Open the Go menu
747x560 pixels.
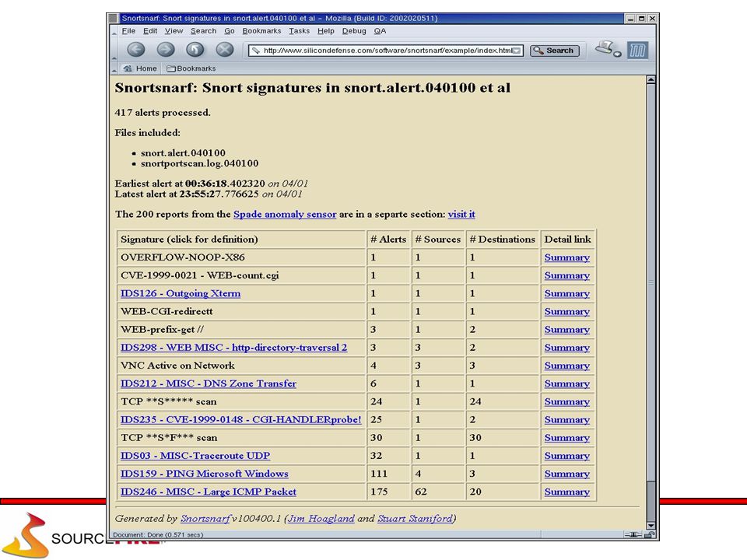(x=229, y=31)
